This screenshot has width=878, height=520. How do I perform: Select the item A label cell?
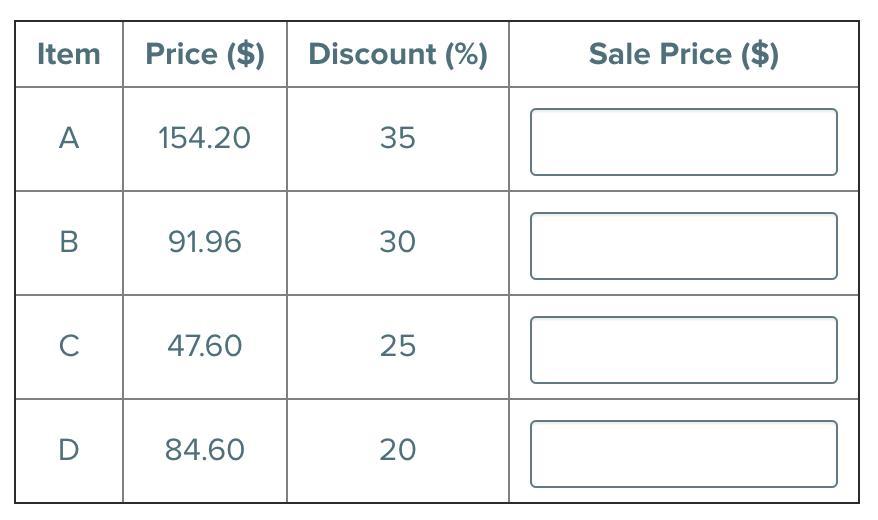68,138
